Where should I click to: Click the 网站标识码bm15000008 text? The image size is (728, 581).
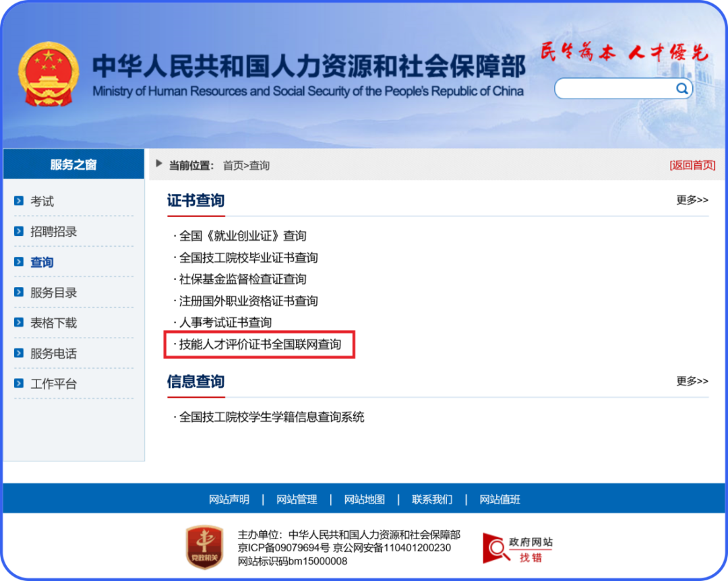[x=293, y=561]
